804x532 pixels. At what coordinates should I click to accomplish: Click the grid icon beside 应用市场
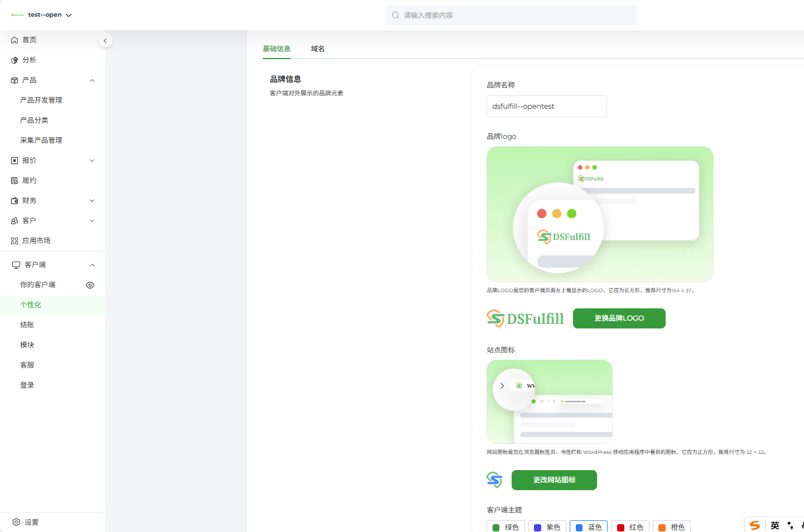click(15, 241)
